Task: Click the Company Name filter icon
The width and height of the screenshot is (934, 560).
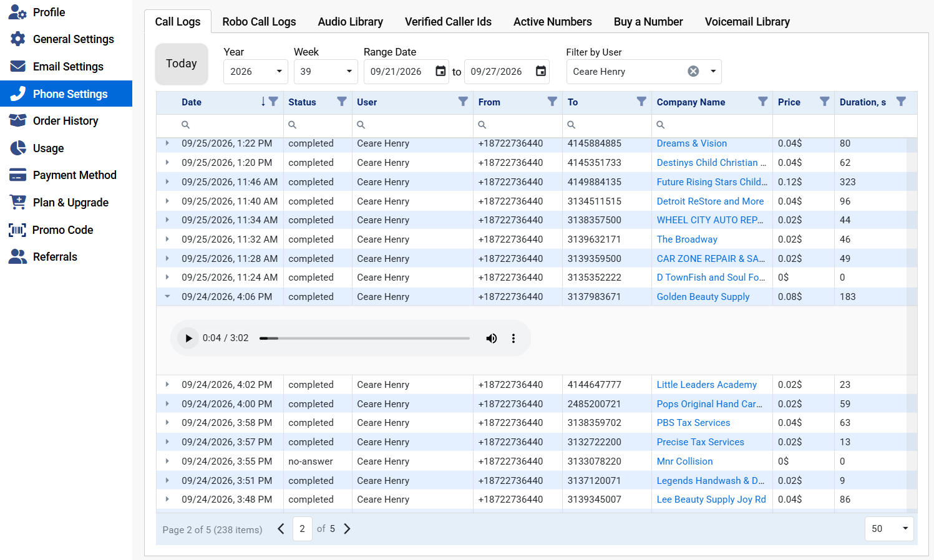Action: pyautogui.click(x=762, y=102)
